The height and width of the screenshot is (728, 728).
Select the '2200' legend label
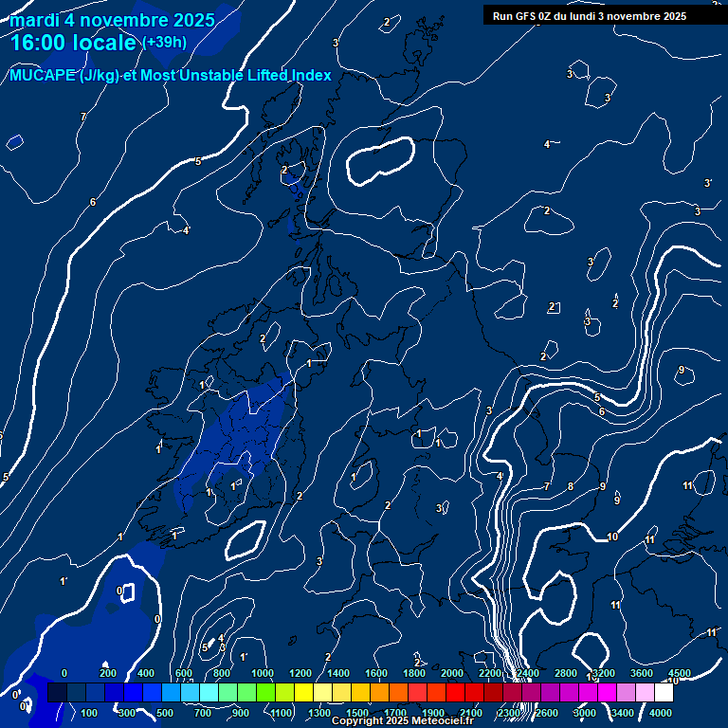[x=490, y=673]
